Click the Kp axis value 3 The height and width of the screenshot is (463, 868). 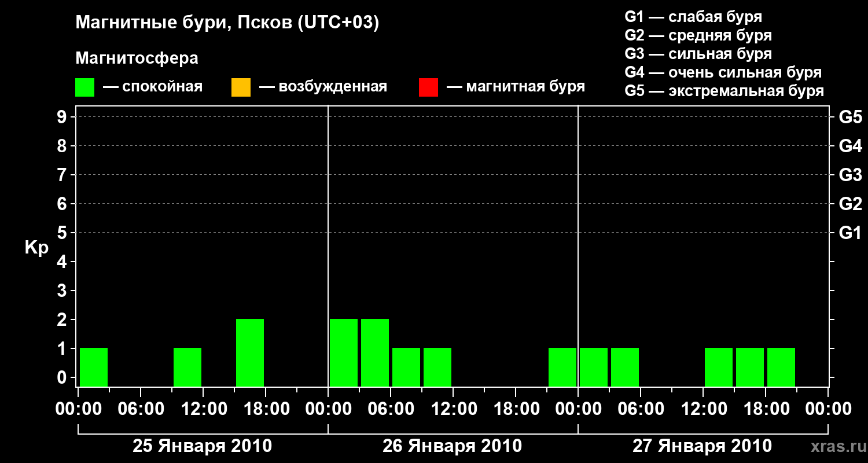pos(63,291)
